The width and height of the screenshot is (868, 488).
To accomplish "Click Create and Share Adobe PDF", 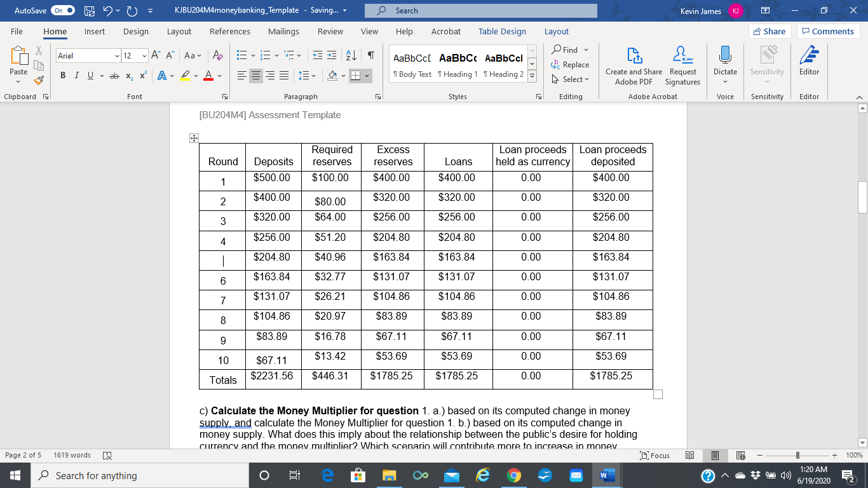I will point(634,66).
